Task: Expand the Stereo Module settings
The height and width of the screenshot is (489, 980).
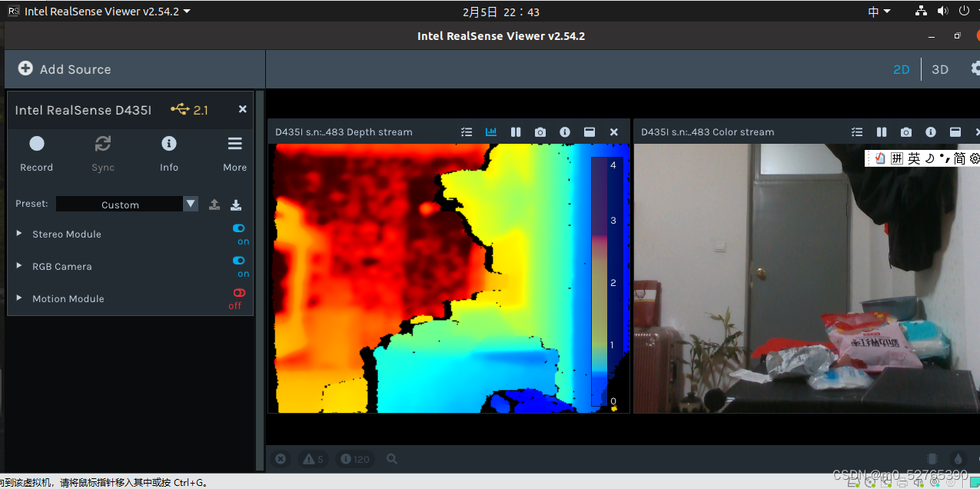Action: pyautogui.click(x=18, y=234)
